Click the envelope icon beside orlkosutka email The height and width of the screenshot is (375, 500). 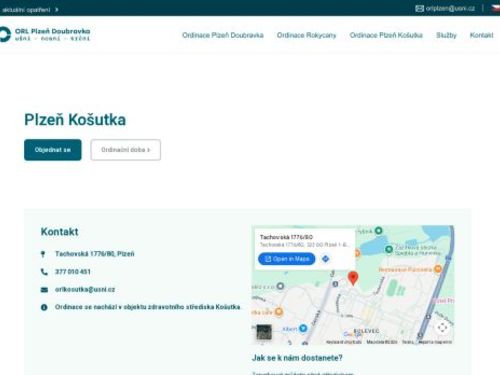[44, 290]
